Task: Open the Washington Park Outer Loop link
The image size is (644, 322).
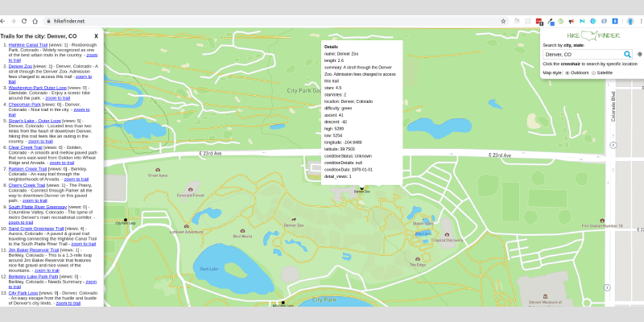Action: 37,88
